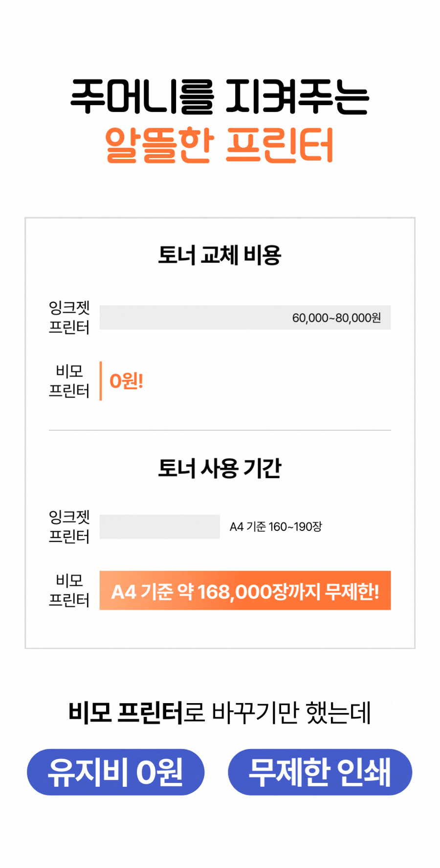This screenshot has height=868, width=440.
Task: Click the bold "비모 프린터" in the bottom sentence
Action: click(x=126, y=712)
